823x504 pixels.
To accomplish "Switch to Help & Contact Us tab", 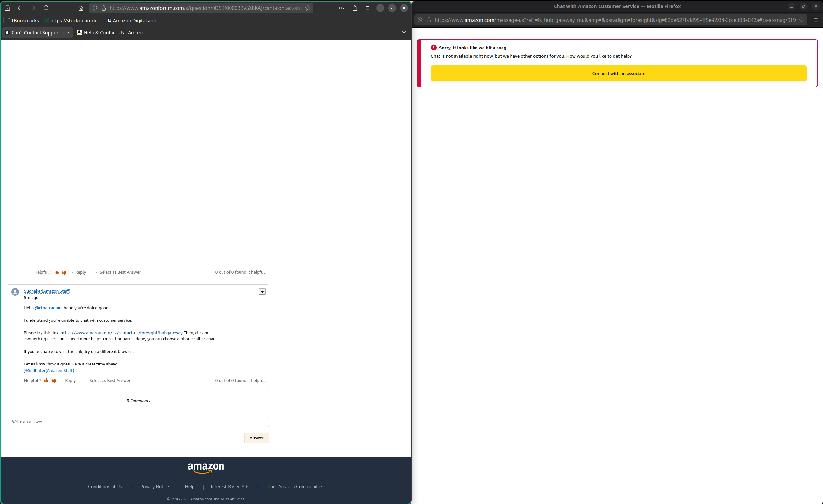I will click(x=110, y=32).
